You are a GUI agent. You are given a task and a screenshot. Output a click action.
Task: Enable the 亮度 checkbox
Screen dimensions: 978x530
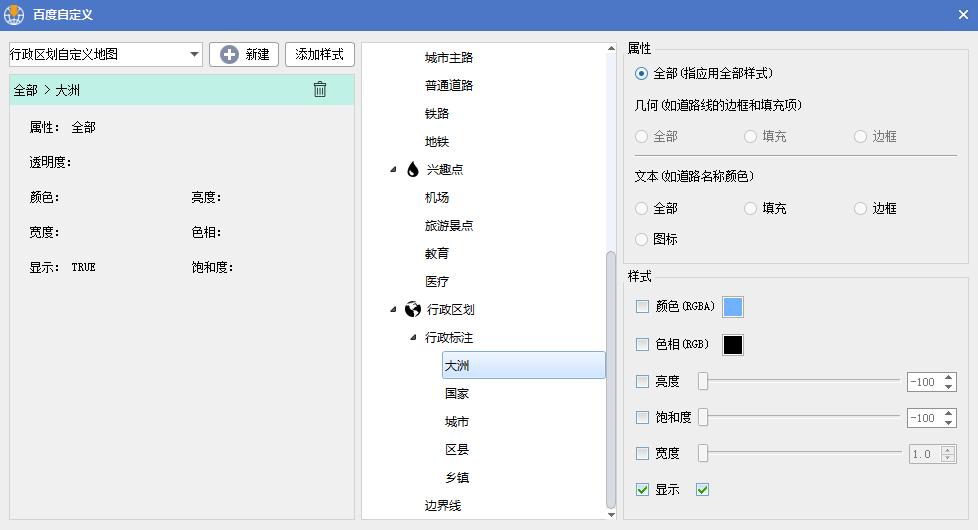tap(642, 381)
